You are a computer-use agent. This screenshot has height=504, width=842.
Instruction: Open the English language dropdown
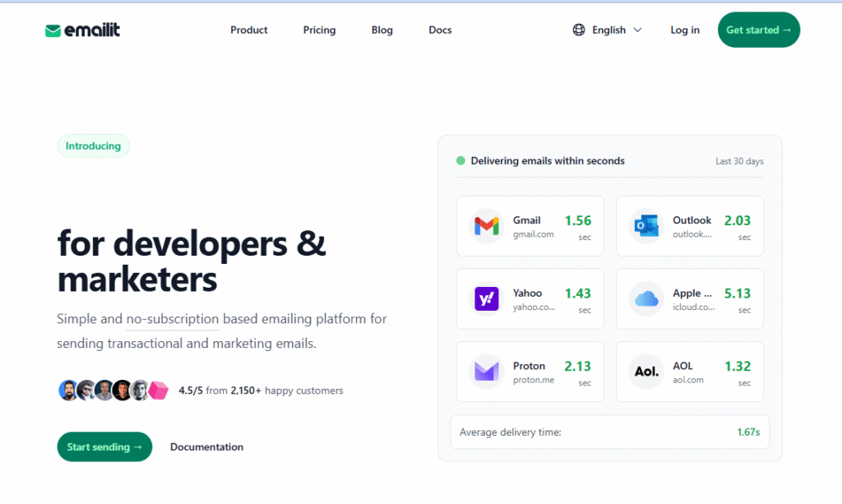609,30
